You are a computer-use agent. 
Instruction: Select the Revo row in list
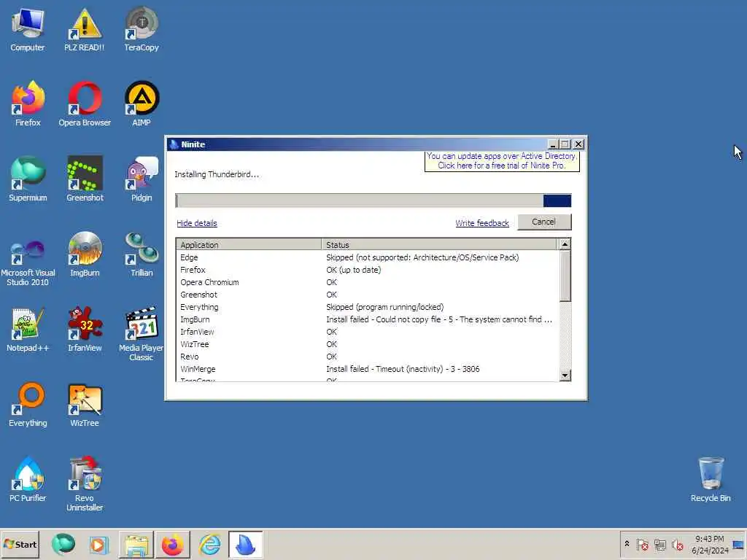(x=367, y=356)
